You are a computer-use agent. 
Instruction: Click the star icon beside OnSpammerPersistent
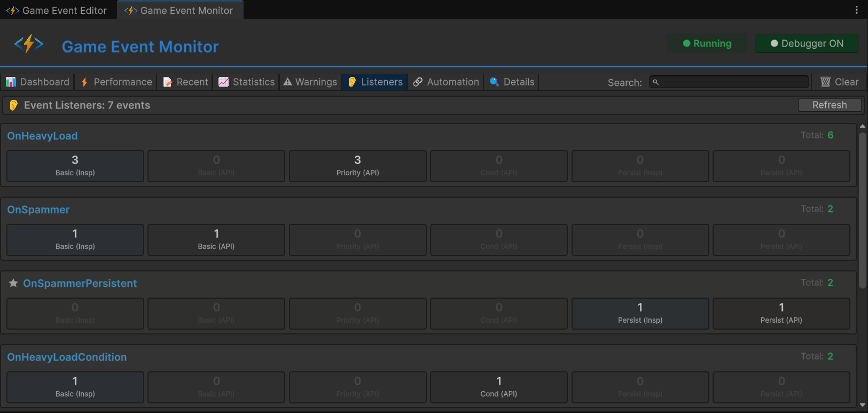click(x=13, y=283)
